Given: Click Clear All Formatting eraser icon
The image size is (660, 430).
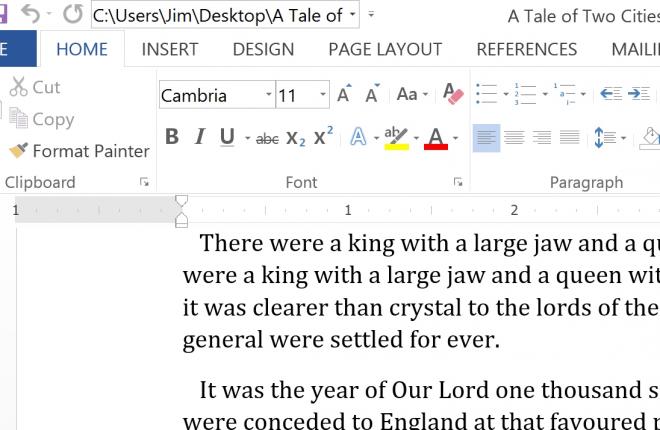Looking at the screenshot, I should 453,94.
